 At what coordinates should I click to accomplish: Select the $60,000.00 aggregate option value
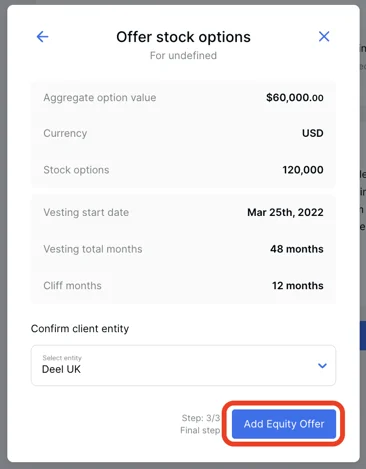point(295,98)
